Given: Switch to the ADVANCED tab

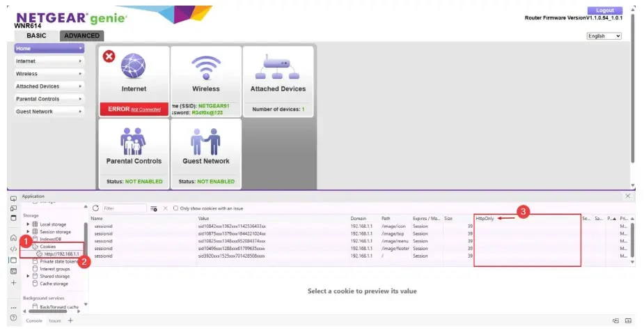Looking at the screenshot, I should coord(81,36).
